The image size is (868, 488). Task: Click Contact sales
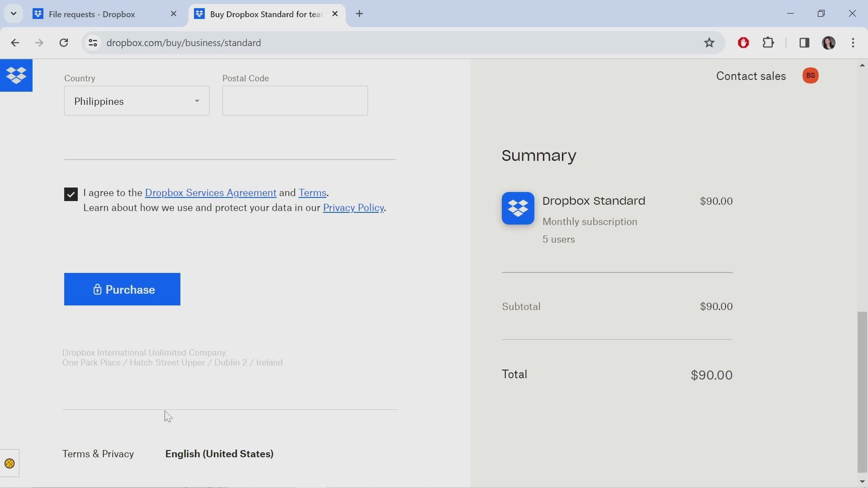[751, 76]
